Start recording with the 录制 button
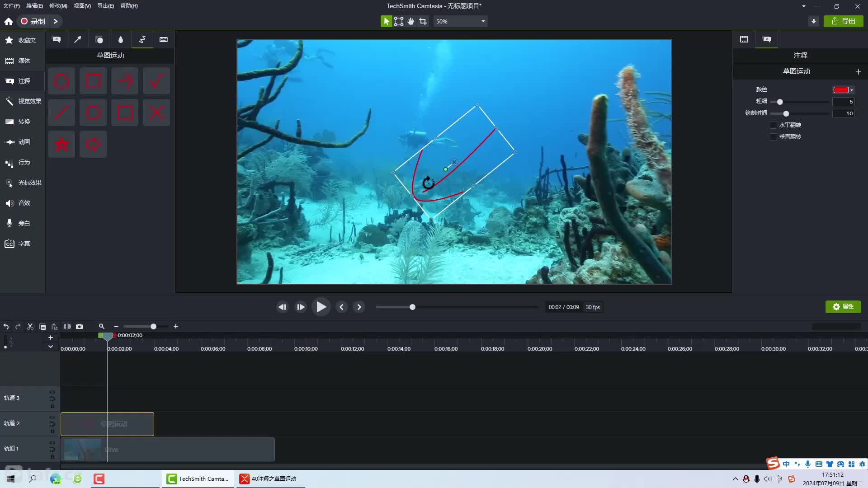The height and width of the screenshot is (488, 868). [33, 21]
